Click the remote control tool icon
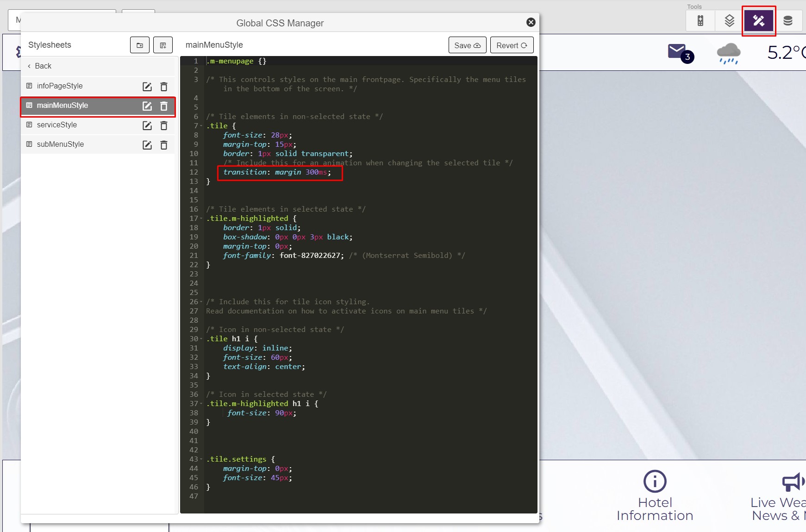Image resolution: width=806 pixels, height=532 pixels. pyautogui.click(x=700, y=21)
